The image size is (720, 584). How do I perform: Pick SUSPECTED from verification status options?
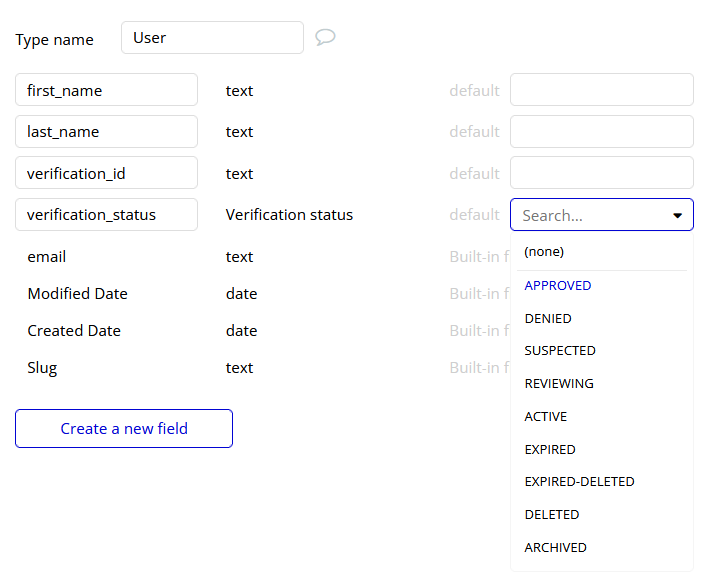[560, 351]
